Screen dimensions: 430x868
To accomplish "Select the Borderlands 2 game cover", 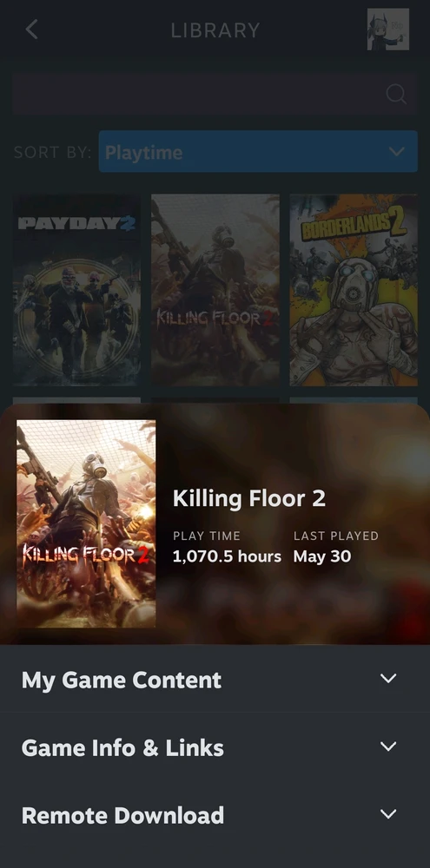I will click(354, 290).
